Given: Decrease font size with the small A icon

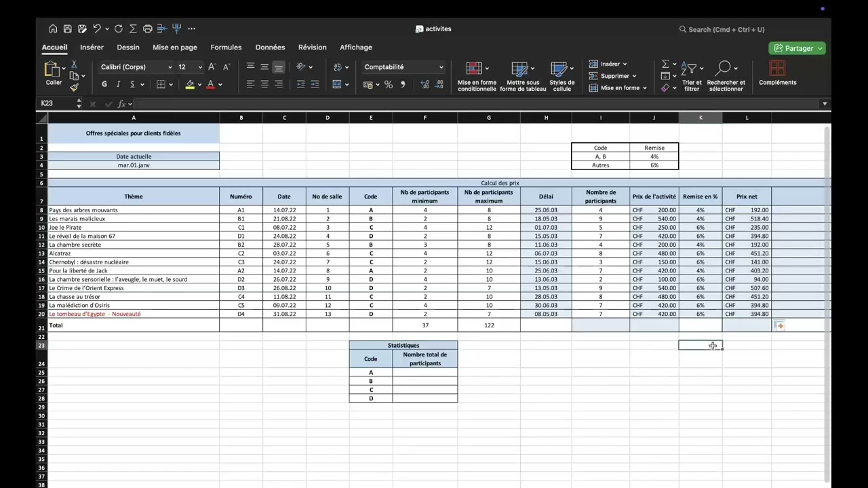Looking at the screenshot, I should click(226, 66).
